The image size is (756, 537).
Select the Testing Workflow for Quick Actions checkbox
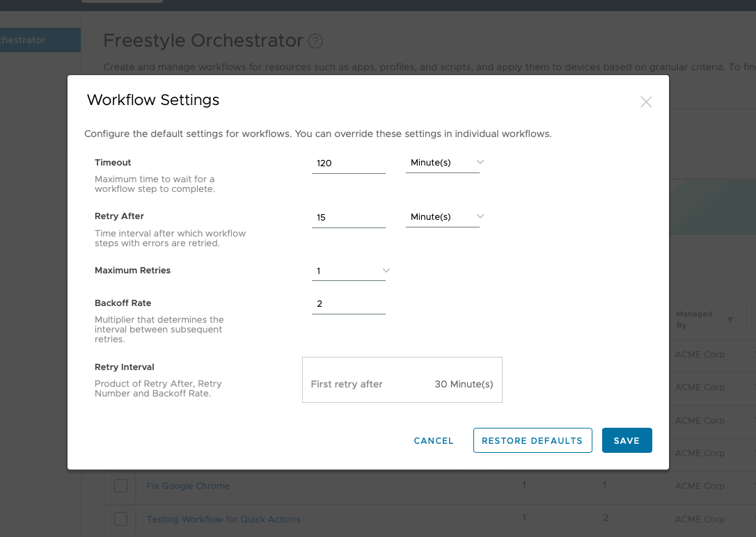[121, 519]
